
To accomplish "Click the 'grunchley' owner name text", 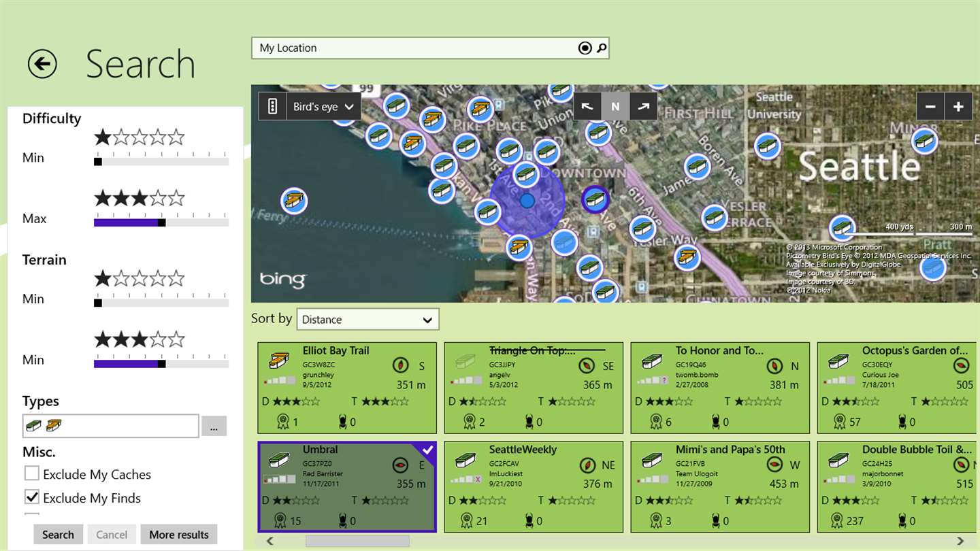I will [318, 375].
